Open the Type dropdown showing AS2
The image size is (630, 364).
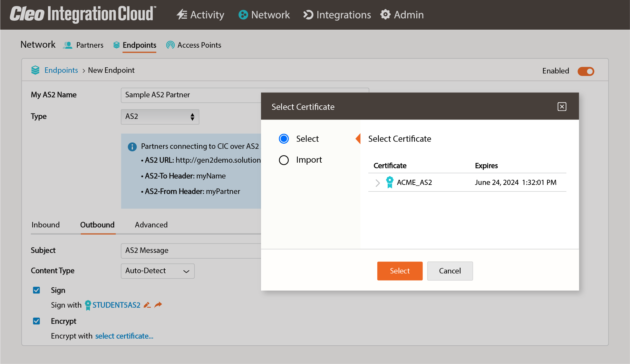[160, 117]
